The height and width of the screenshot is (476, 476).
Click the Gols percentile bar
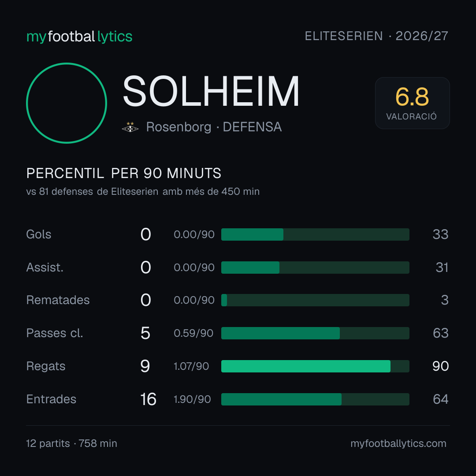(315, 234)
